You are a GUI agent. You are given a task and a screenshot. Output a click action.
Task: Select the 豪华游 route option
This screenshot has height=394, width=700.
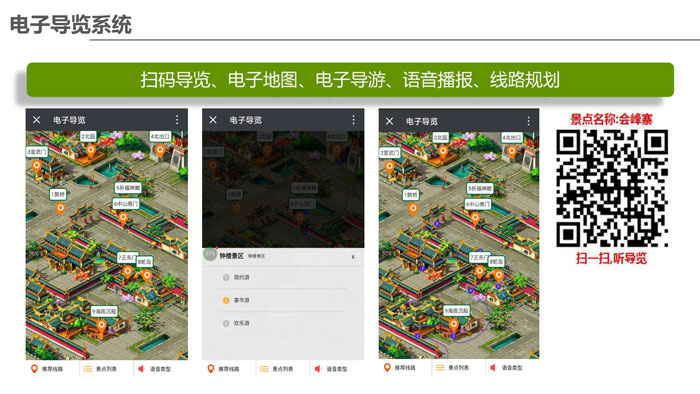(x=283, y=300)
